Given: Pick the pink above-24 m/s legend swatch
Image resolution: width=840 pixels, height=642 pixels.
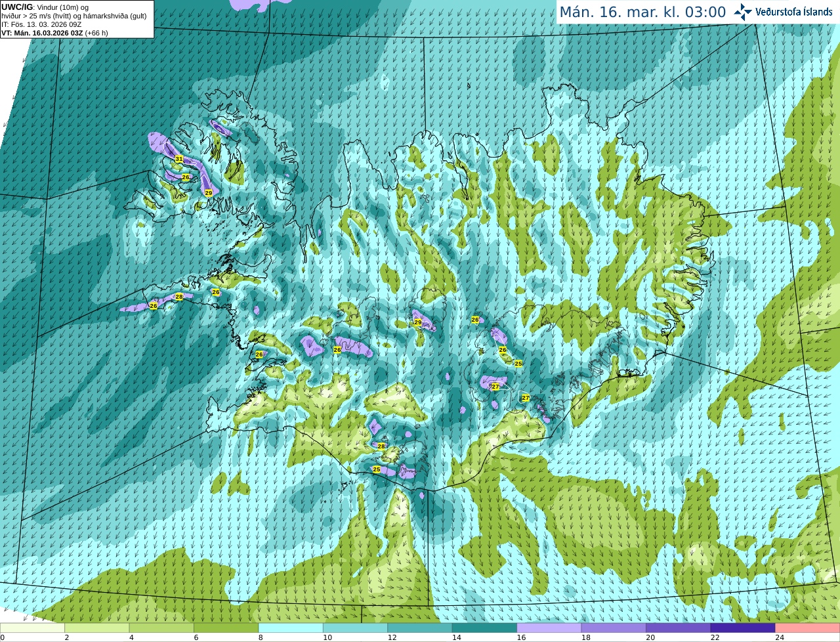Looking at the screenshot, I should 808,628.
